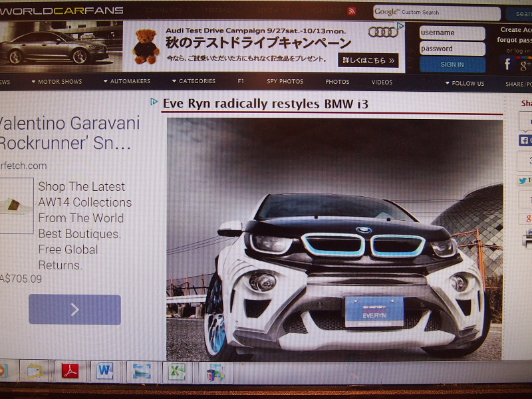
Task: Open the Videos section
Action: [x=382, y=82]
